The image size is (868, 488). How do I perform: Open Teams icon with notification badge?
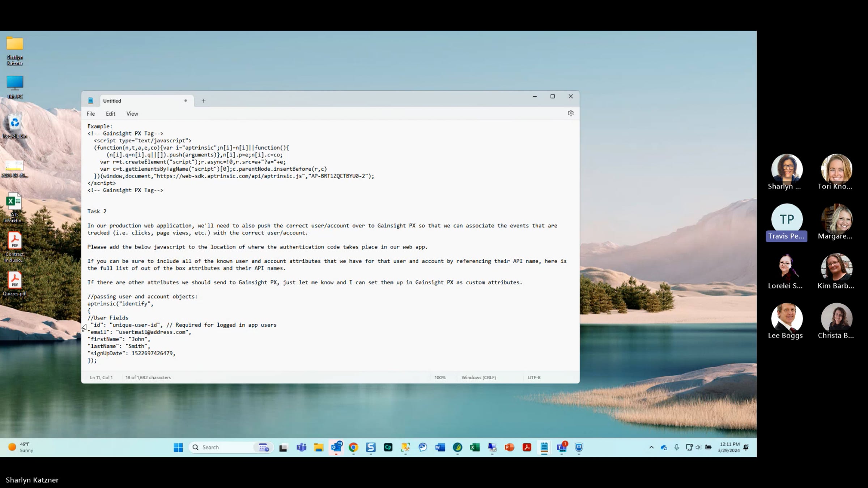[562, 448]
